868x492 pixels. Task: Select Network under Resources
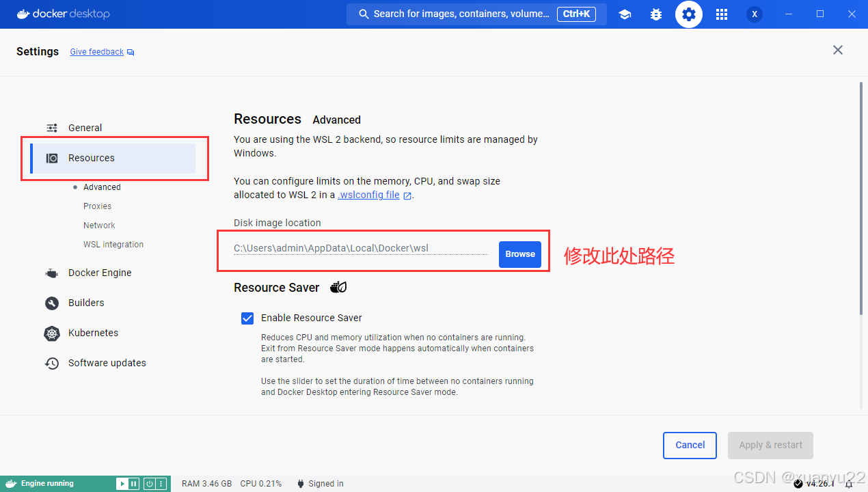tap(99, 225)
